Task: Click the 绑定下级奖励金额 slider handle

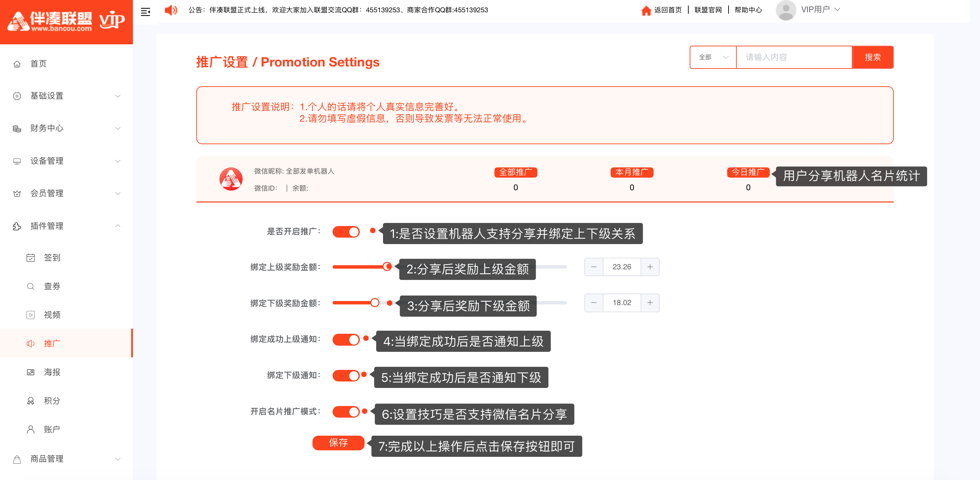Action: [x=375, y=303]
